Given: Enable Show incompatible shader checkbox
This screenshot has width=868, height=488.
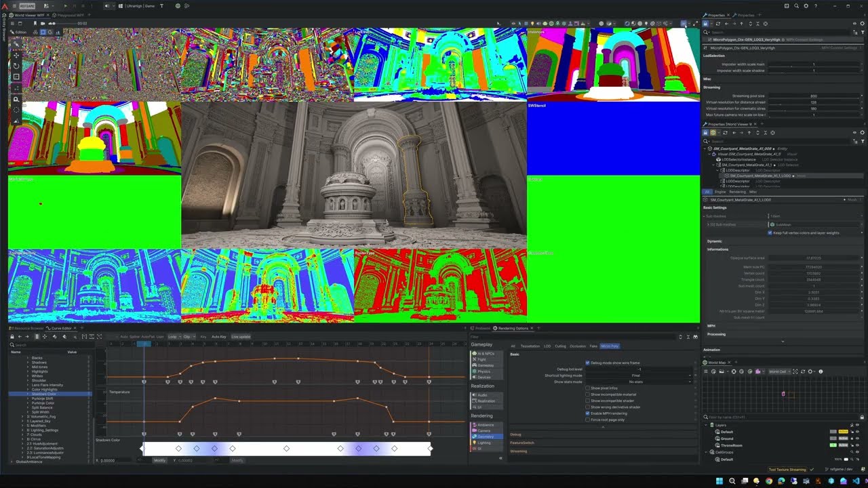Looking at the screenshot, I should pyautogui.click(x=587, y=401).
